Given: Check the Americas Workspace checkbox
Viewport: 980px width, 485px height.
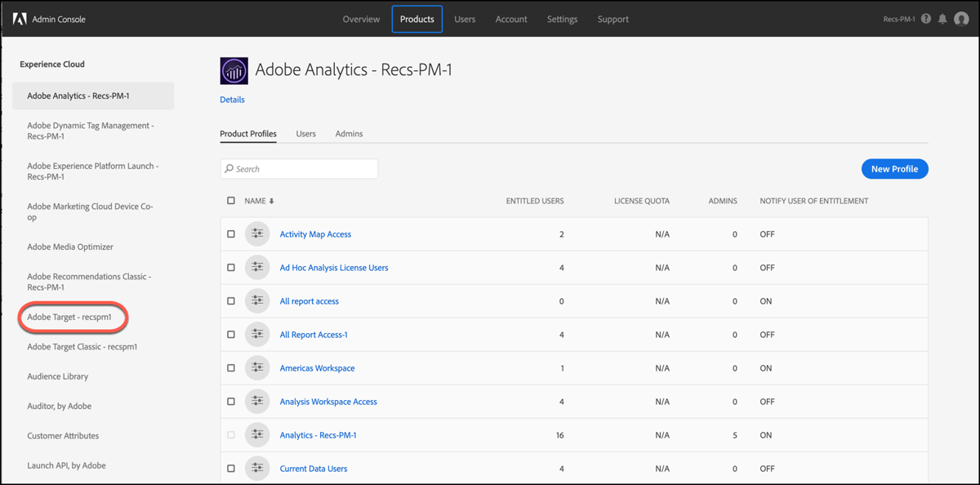Looking at the screenshot, I should pyautogui.click(x=230, y=367).
